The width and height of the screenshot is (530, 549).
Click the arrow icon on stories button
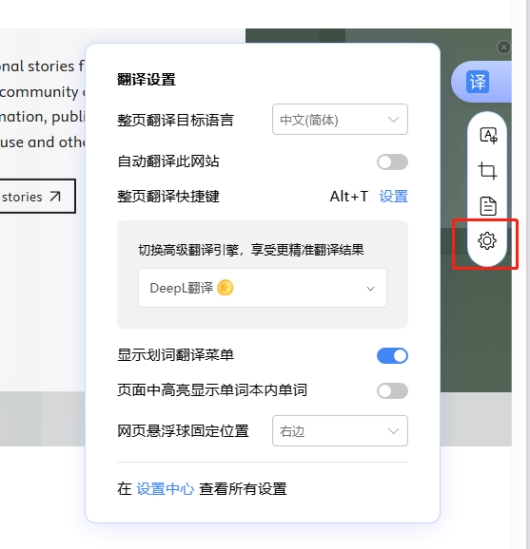coord(55,196)
